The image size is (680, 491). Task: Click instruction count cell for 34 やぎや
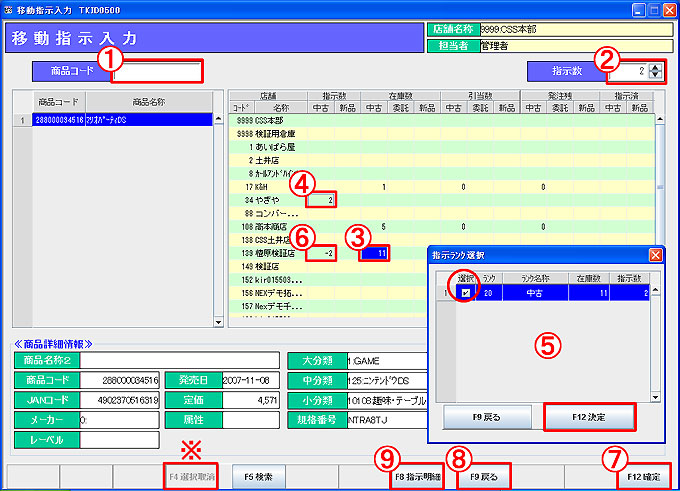[x=321, y=200]
